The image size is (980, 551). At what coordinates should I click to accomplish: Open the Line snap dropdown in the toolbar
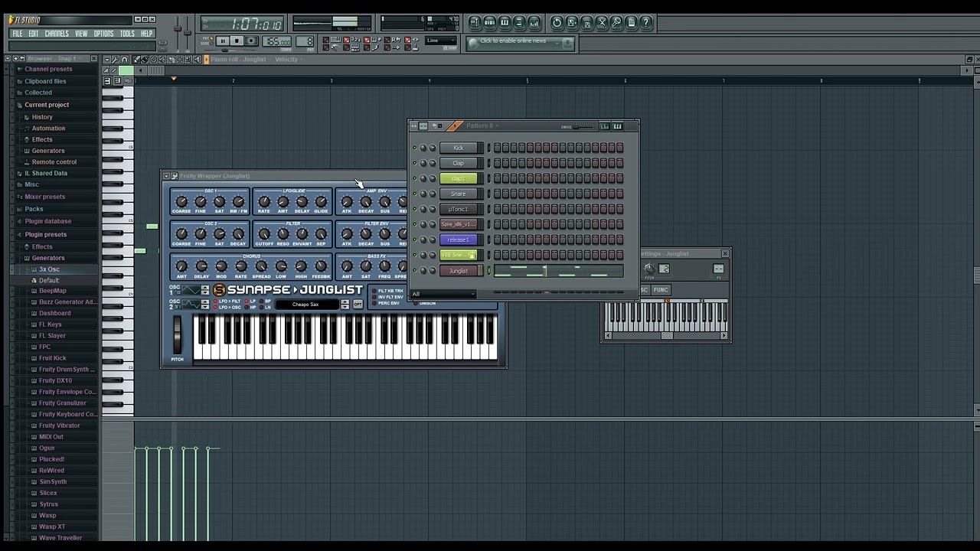[x=441, y=41]
